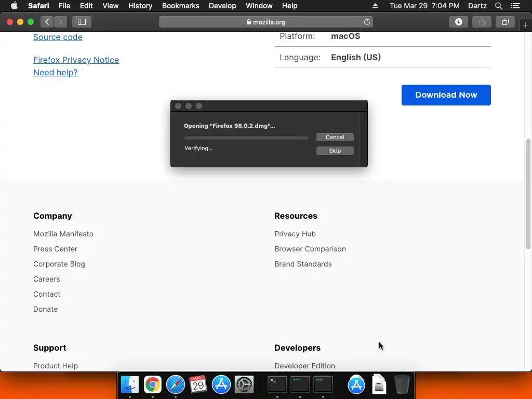Go forward in Safari history
532x399 pixels.
(60, 22)
